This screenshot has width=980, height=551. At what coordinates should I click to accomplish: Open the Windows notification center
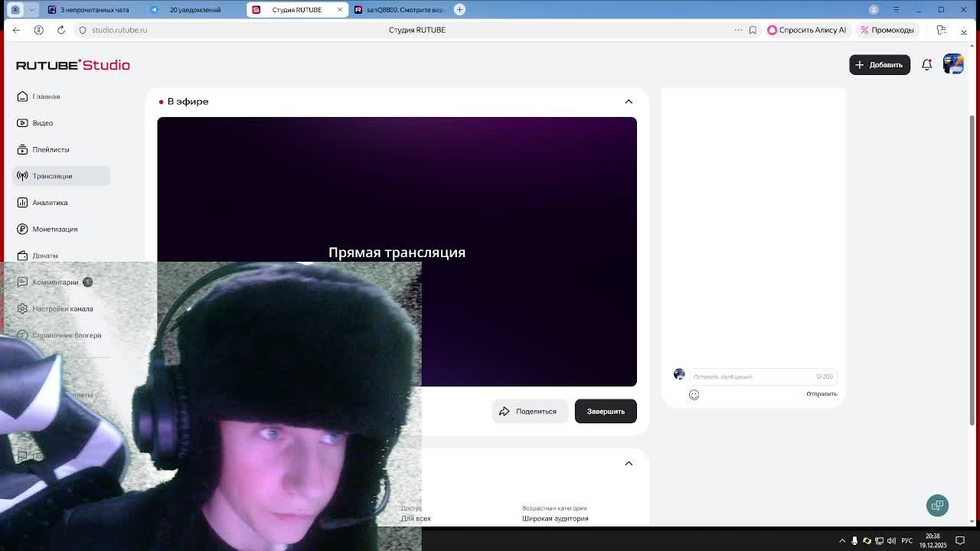point(960,541)
